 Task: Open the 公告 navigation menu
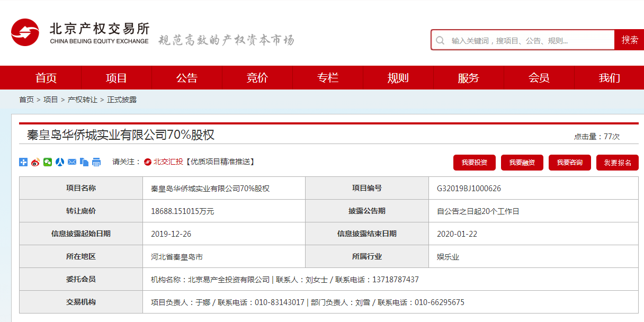[187, 78]
